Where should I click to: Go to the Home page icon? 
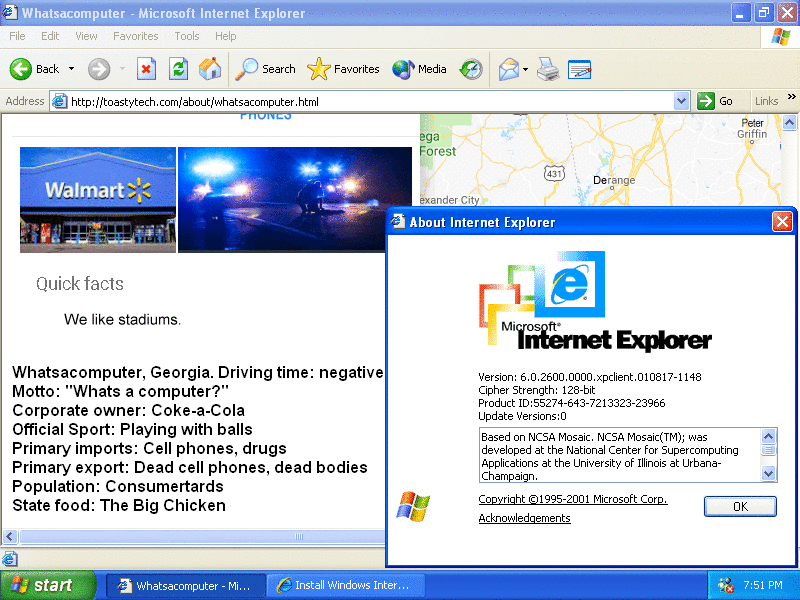(x=210, y=69)
